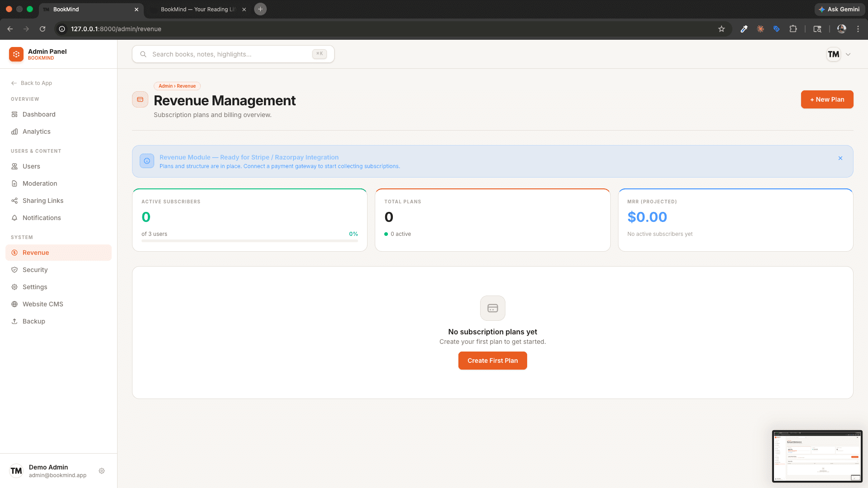Image resolution: width=868 pixels, height=488 pixels.
Task: Expand the TM user menu chevron
Action: (x=848, y=54)
